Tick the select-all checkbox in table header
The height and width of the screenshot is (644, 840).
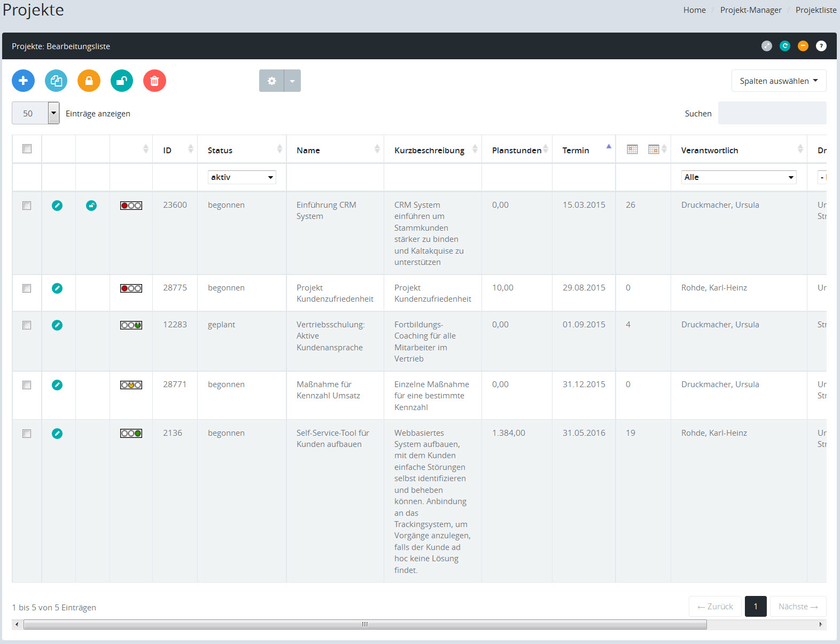coord(27,149)
